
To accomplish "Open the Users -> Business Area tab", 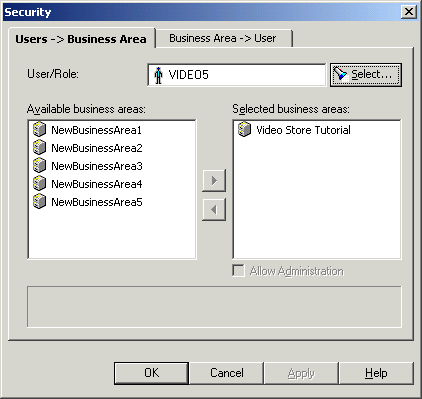I will [81, 39].
